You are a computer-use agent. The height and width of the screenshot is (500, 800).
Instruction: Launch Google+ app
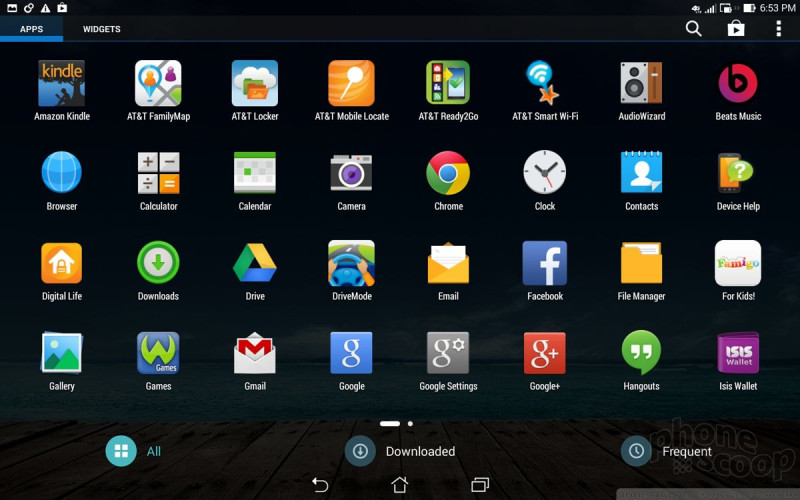[x=545, y=352]
